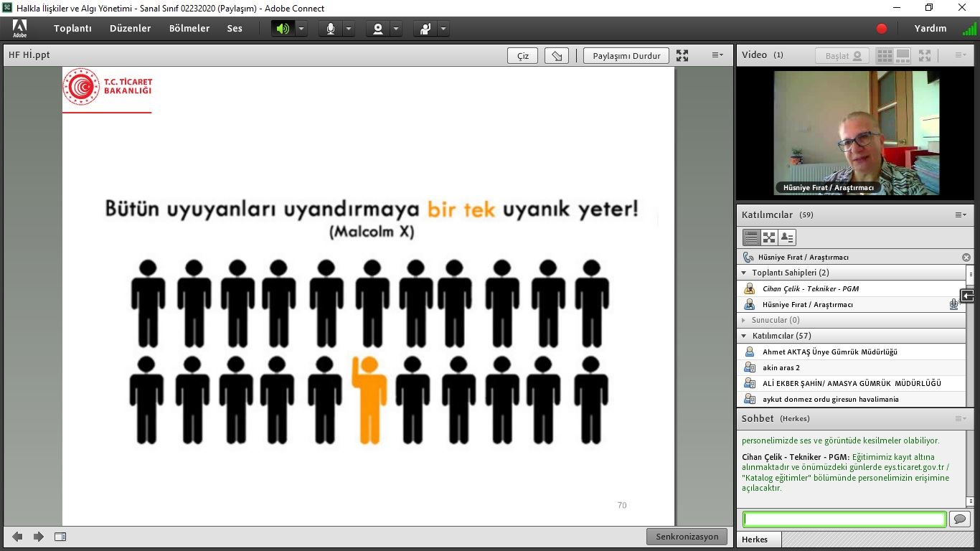980x551 pixels.
Task: Click the Senkronizasyon button
Action: coord(687,537)
